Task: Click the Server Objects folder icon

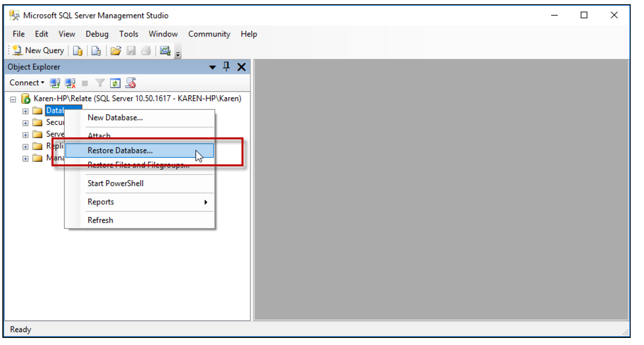Action: pos(37,135)
